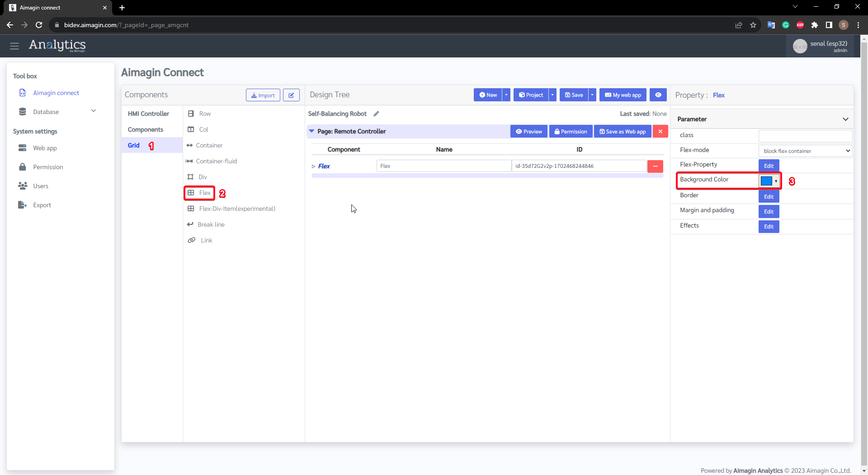The height and width of the screenshot is (475, 868).
Task: Click the class input field
Action: 805,136
